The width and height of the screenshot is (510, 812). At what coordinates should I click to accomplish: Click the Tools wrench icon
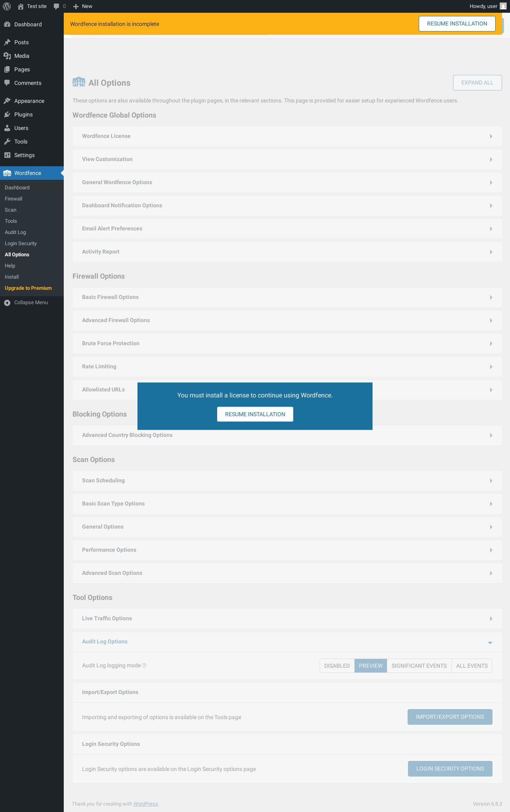click(x=7, y=142)
